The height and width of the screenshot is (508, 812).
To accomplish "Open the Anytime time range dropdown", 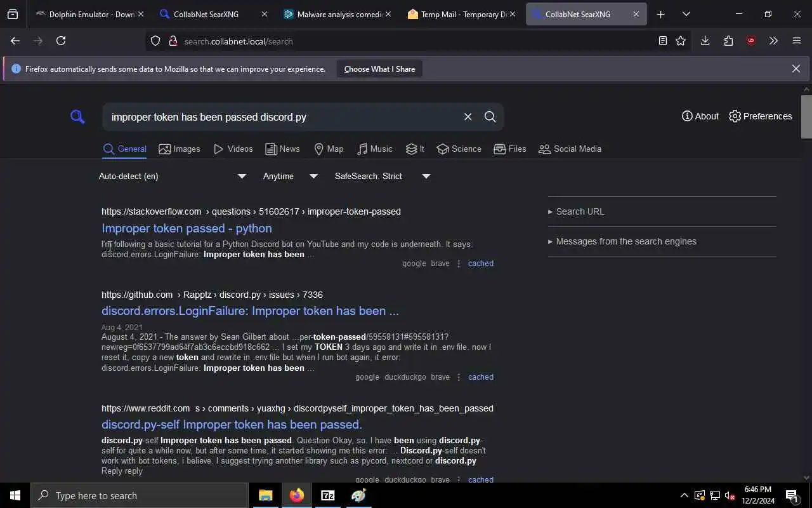I will coord(290,177).
